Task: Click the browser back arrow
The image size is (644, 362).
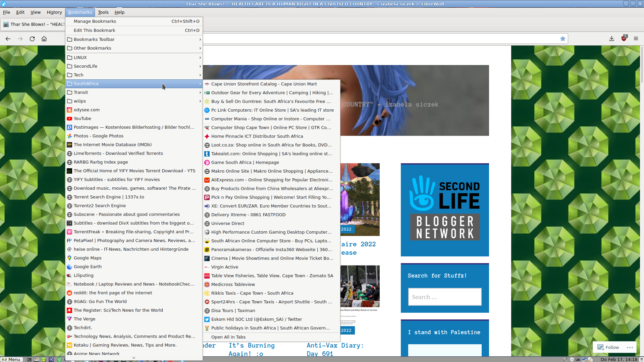Action: coord(8,39)
